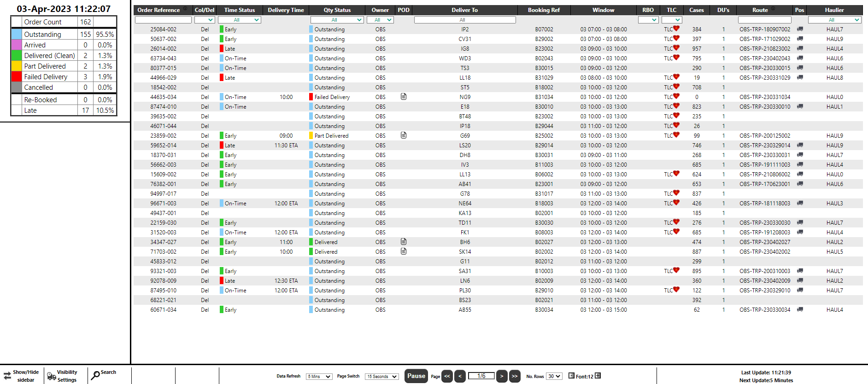Click the truck position icon for route OBS-TRP-171029002

point(800,39)
